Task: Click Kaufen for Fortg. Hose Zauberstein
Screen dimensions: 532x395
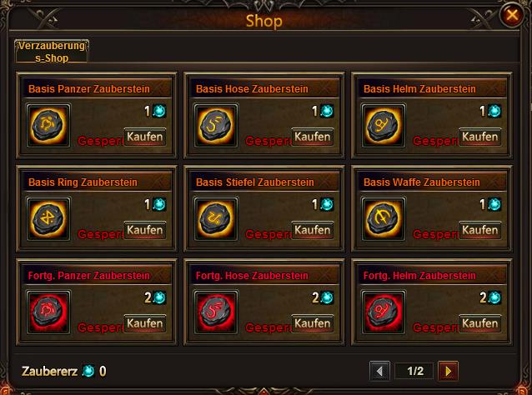Action: (x=313, y=323)
